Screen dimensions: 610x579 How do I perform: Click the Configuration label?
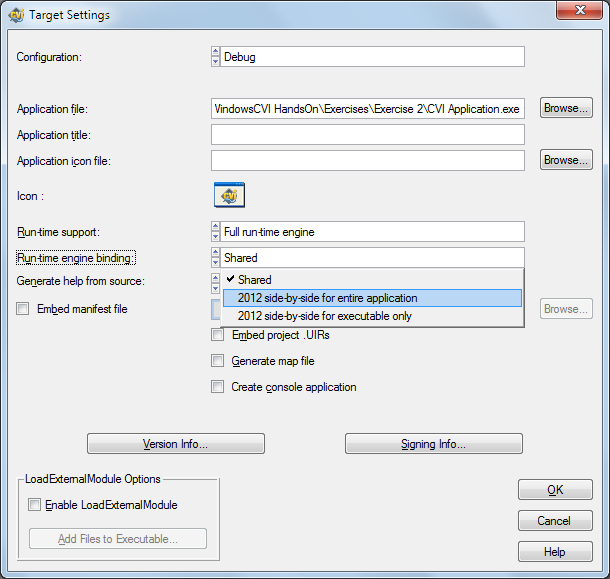coord(49,57)
